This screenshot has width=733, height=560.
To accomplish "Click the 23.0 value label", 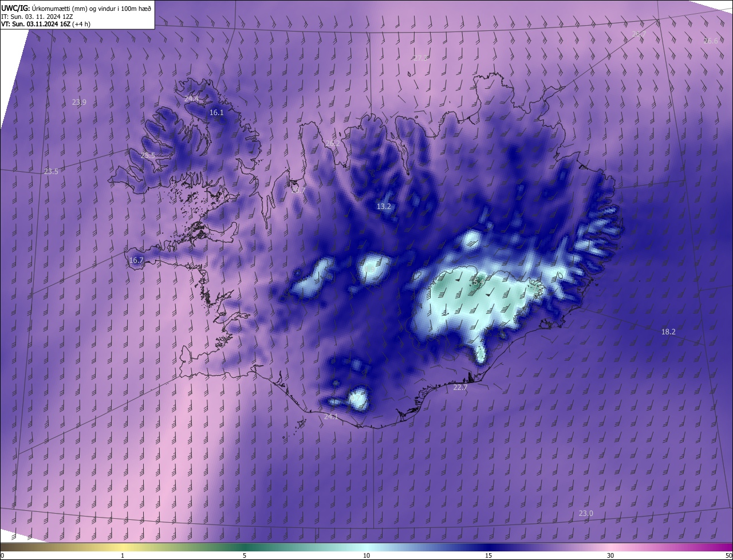I will [x=586, y=514].
